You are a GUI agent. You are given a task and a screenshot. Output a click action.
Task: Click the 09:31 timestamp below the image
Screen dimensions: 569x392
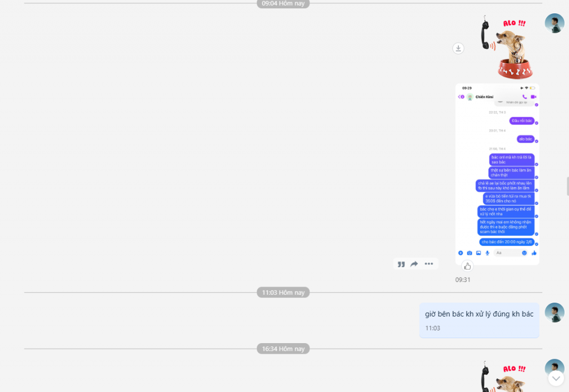[x=463, y=280]
